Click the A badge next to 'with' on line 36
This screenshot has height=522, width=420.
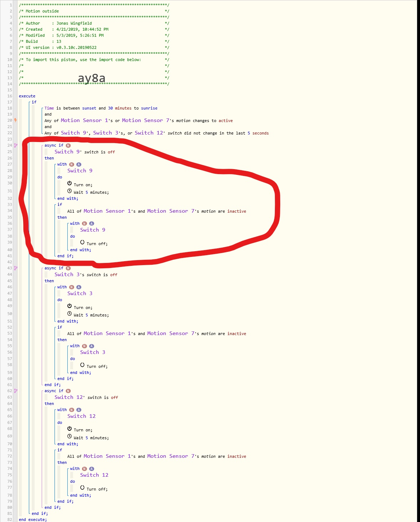click(x=92, y=223)
